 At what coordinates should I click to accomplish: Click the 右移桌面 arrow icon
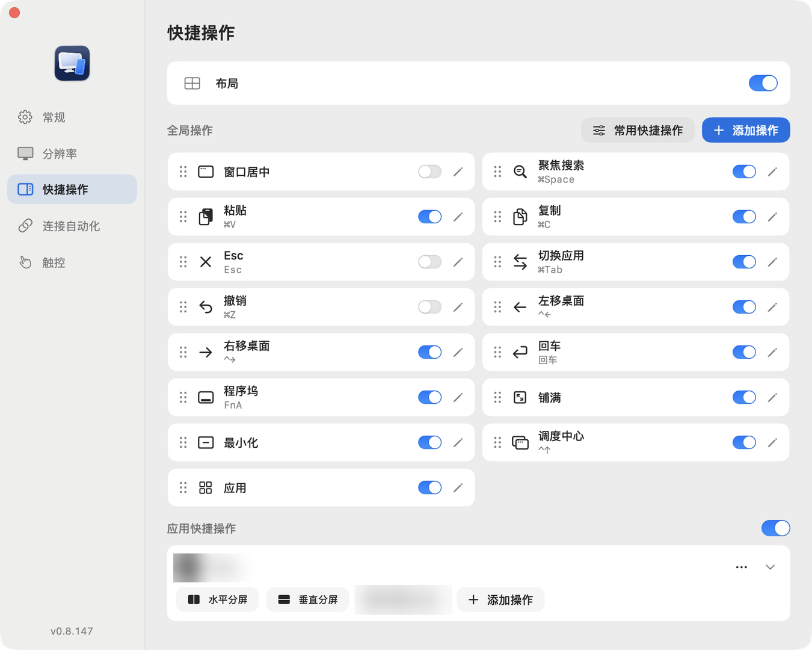coord(206,352)
